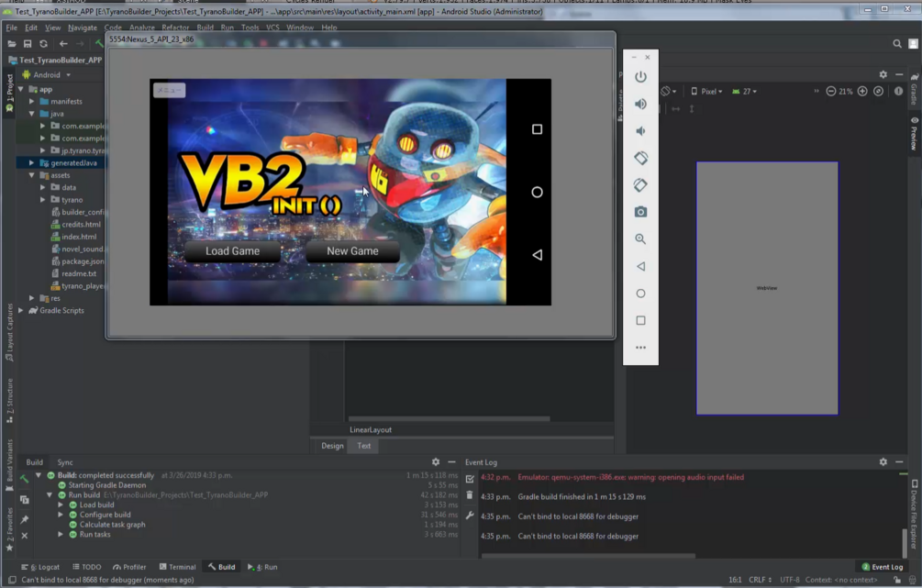Click trash icon to clear Event Log
Screen dimensions: 922x588
coord(469,495)
